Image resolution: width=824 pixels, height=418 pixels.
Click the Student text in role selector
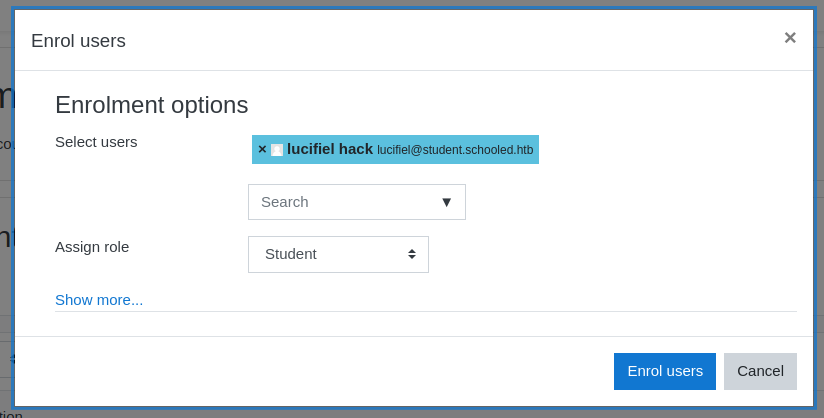(x=291, y=254)
